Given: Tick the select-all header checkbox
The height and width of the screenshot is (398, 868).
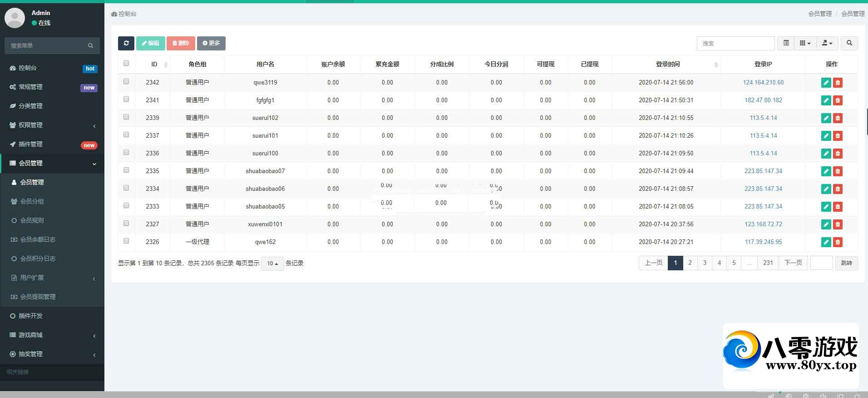Looking at the screenshot, I should 126,64.
